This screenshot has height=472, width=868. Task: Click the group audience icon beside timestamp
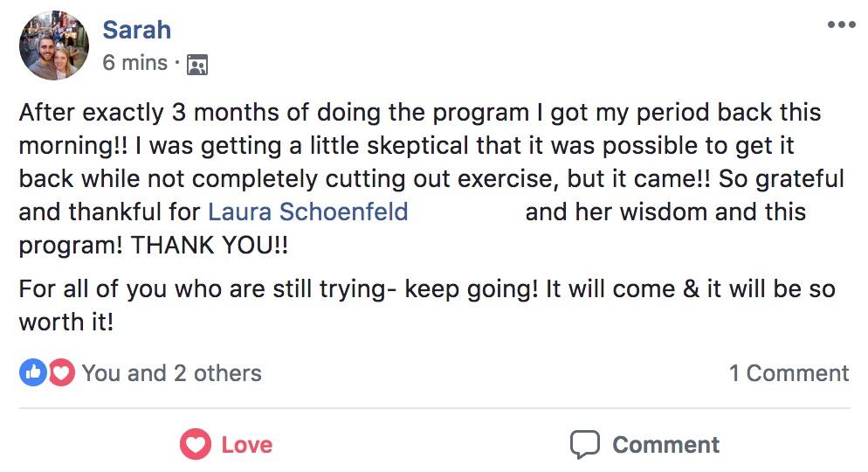197,64
